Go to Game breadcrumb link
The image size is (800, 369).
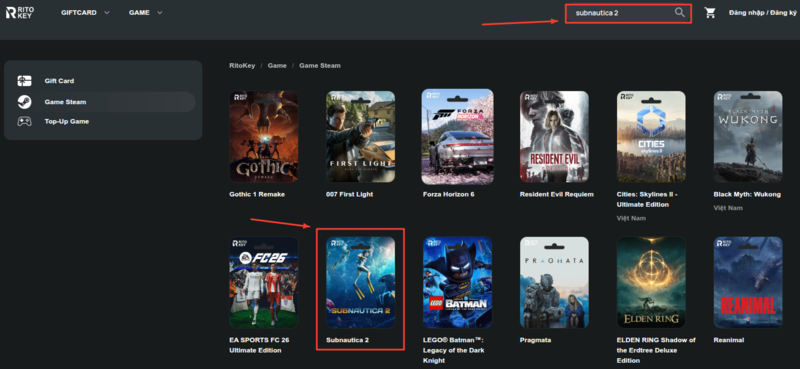[277, 65]
